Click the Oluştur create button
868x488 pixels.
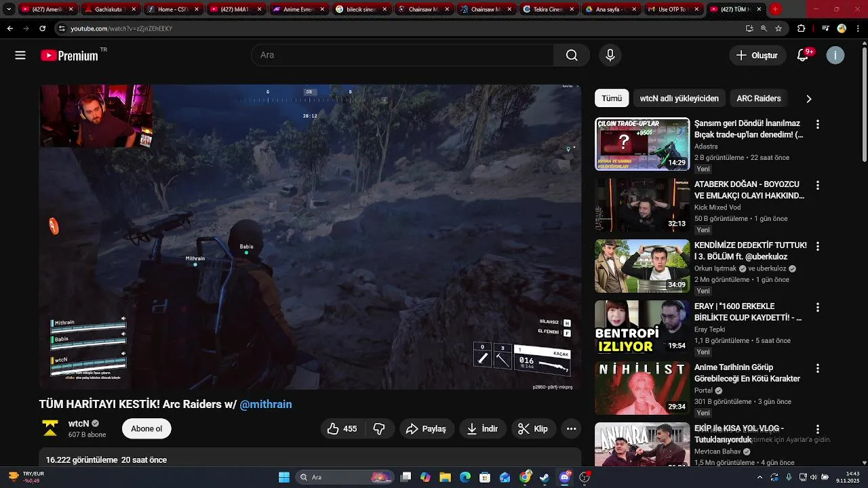click(757, 56)
